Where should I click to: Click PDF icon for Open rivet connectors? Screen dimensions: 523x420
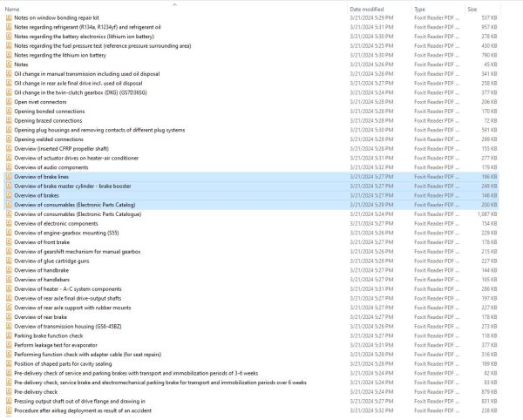(9, 102)
